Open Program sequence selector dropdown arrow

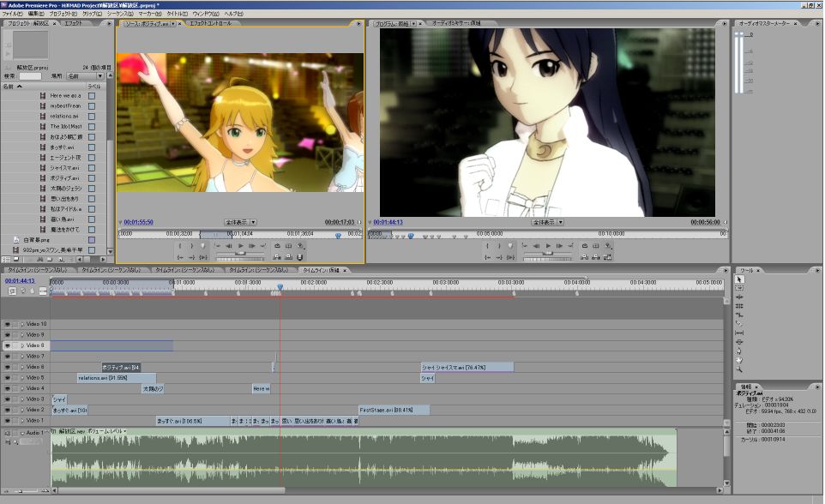click(413, 24)
